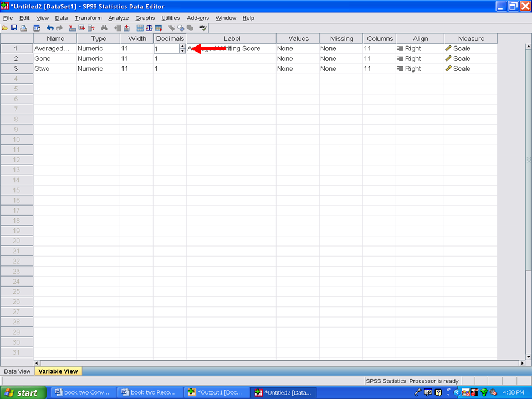
Task: Click the Type cell for Gone variable
Action: tap(98, 59)
